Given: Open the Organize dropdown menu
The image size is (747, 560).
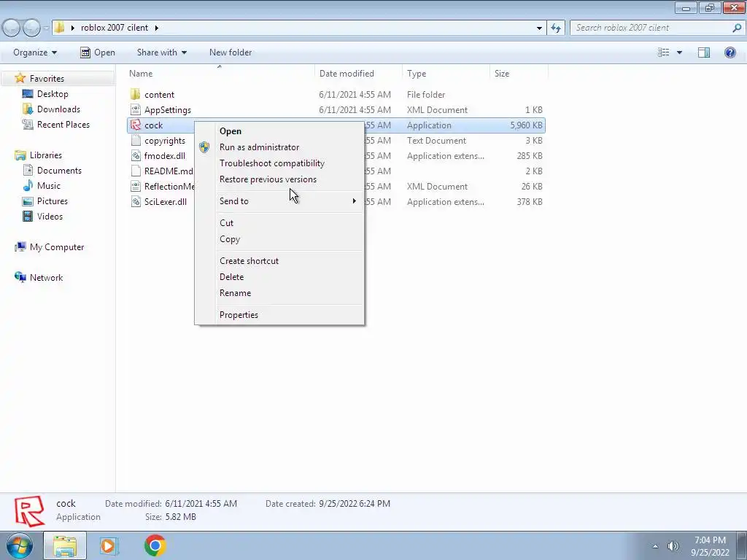Looking at the screenshot, I should click(35, 52).
